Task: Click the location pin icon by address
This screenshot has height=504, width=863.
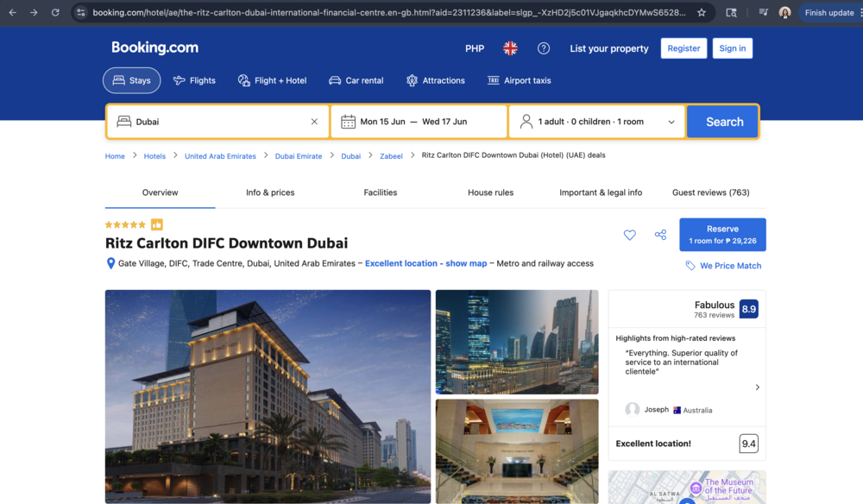Action: (x=110, y=263)
